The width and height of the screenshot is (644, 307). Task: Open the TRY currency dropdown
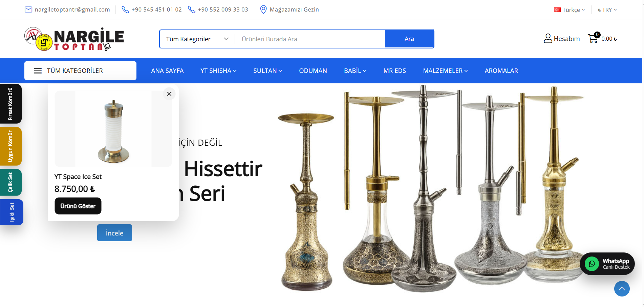[607, 10]
